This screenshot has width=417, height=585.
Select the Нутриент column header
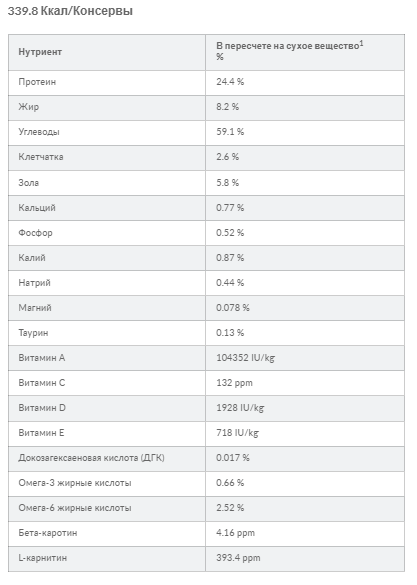pos(40,52)
